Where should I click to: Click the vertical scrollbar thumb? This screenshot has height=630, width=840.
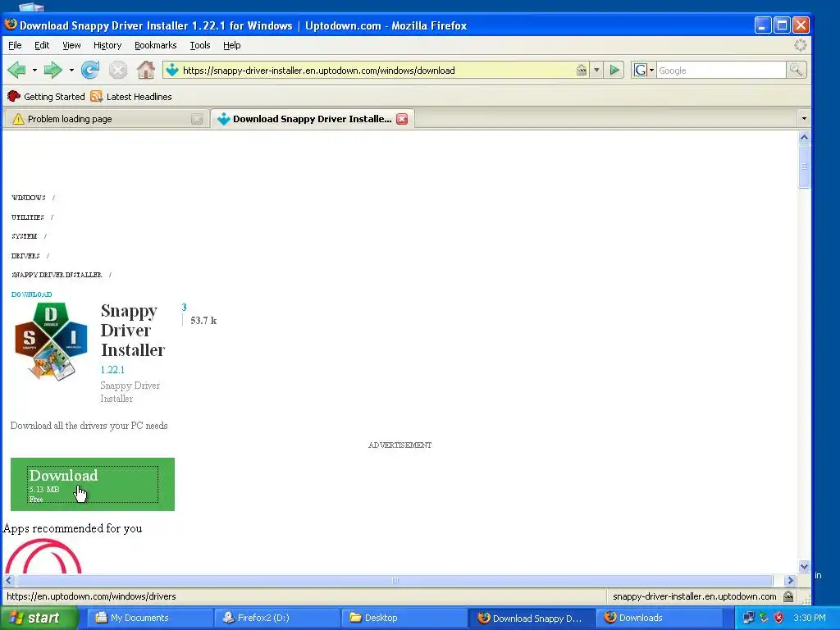point(804,167)
